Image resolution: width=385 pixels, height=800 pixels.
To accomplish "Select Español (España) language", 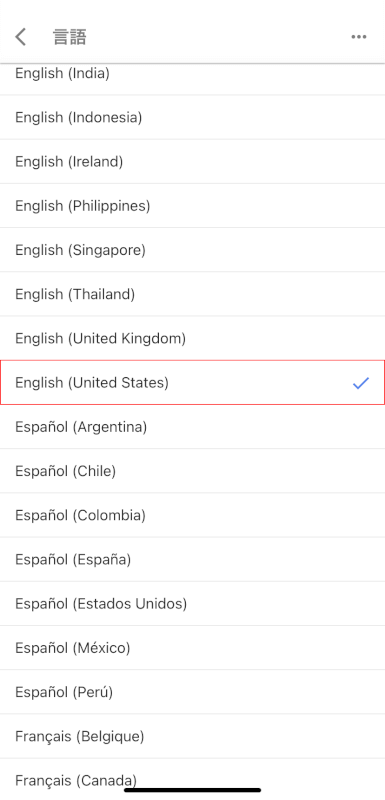I will click(192, 560).
